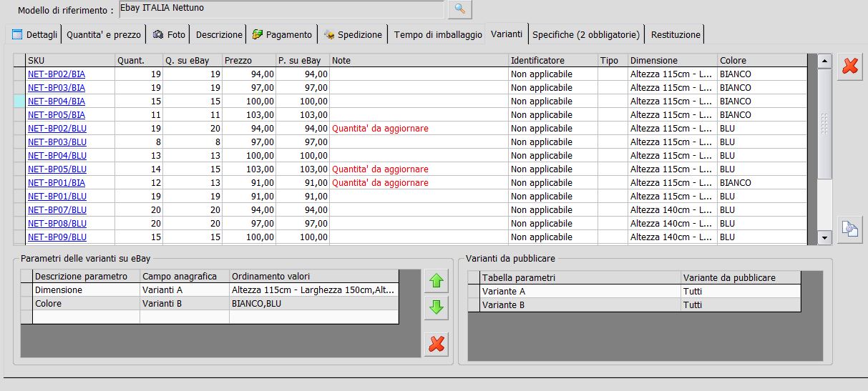Select the Dimensione parameter row
The height and width of the screenshot is (391, 868).
(x=210, y=290)
